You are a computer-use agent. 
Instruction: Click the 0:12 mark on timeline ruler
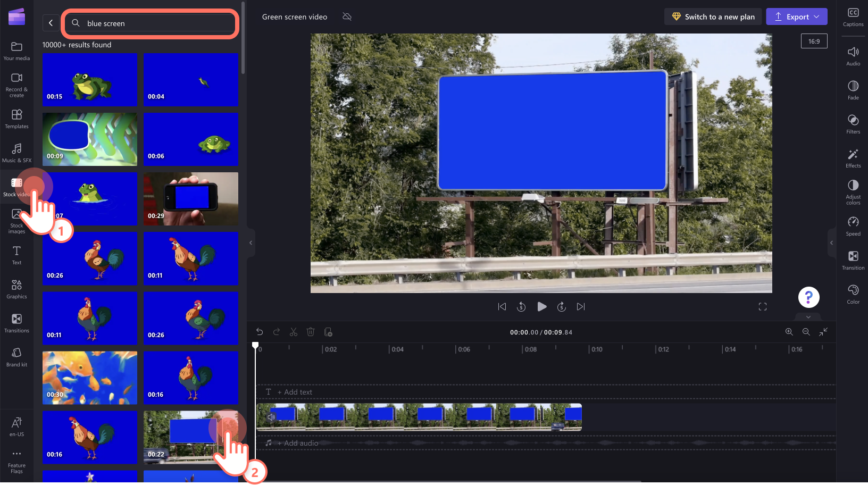pyautogui.click(x=663, y=349)
